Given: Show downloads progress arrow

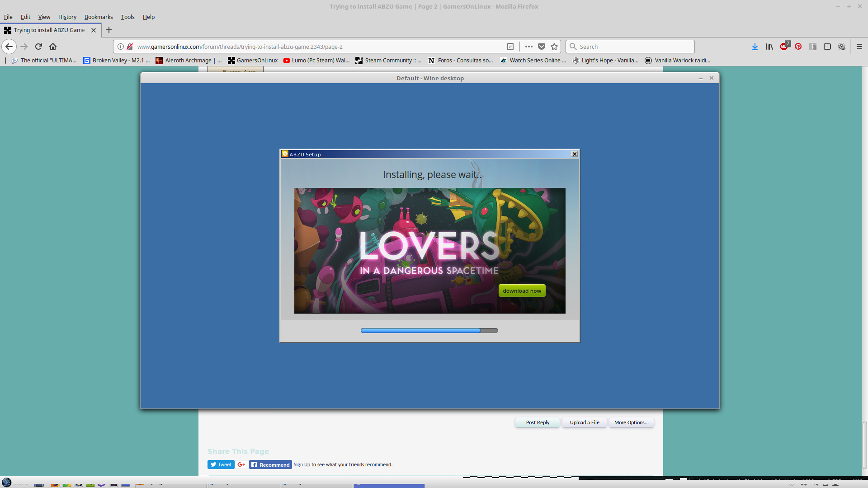Looking at the screenshot, I should click(x=755, y=47).
